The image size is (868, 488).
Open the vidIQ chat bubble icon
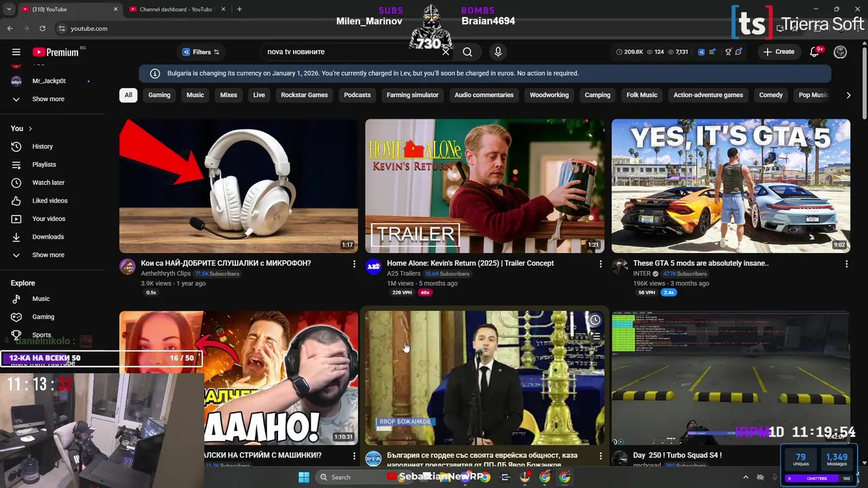click(x=738, y=52)
